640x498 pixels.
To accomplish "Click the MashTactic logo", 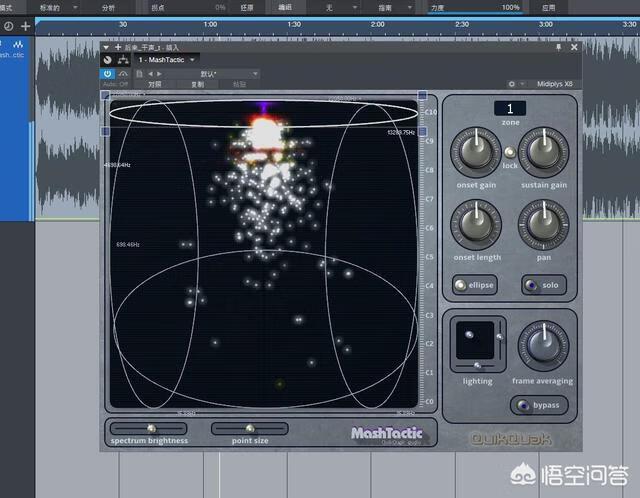I will [x=387, y=434].
